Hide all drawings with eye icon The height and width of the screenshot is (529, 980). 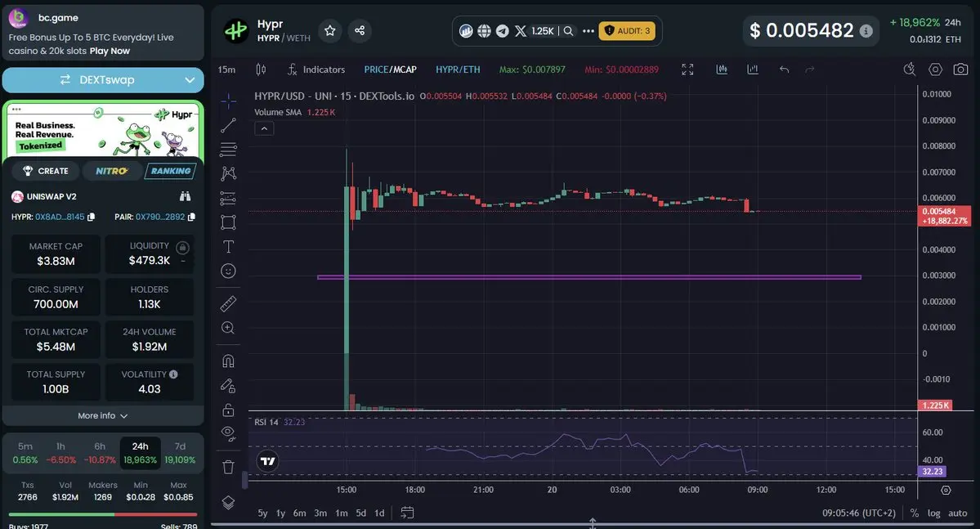click(228, 433)
